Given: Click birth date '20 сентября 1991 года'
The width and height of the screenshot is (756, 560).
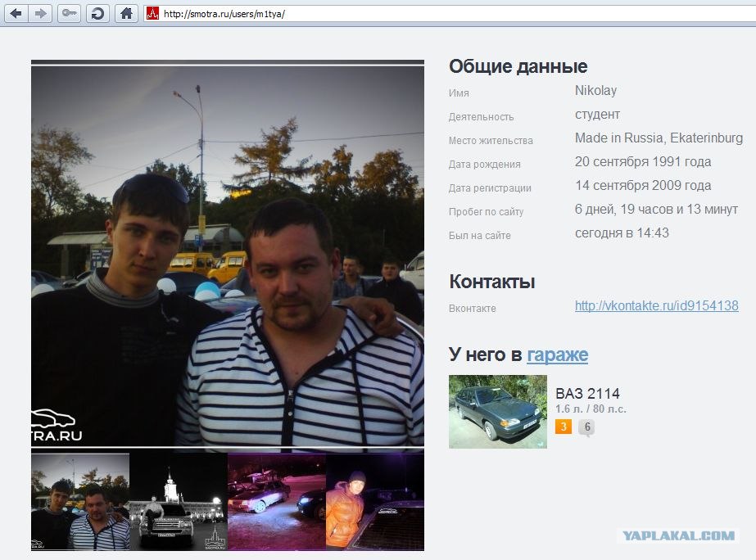Looking at the screenshot, I should pyautogui.click(x=643, y=161).
